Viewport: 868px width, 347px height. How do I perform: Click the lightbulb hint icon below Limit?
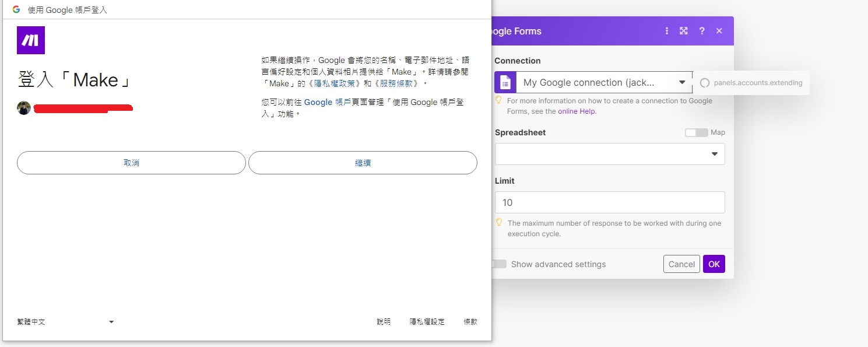500,223
